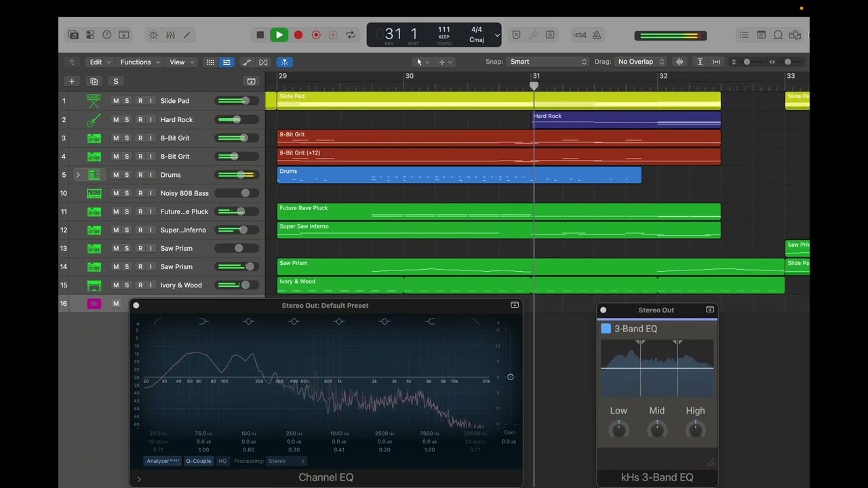Viewport: 868px width, 488px height.
Task: Solo the Hard Rock track
Action: 127,120
